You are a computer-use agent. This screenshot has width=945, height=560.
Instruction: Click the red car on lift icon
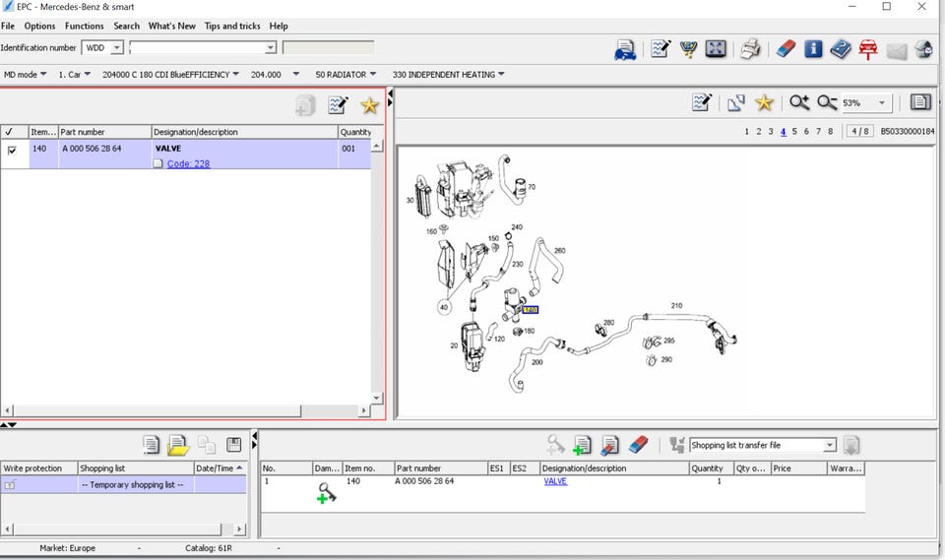coord(868,49)
